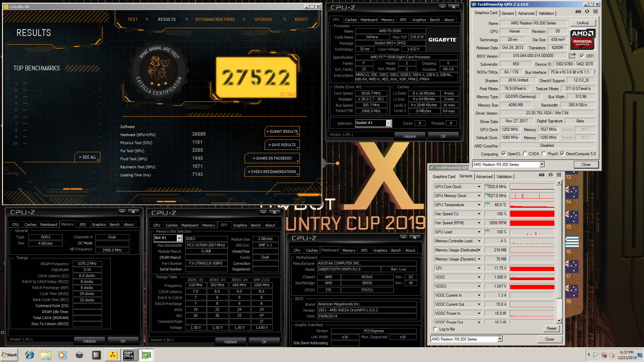Click the refresh icon in the GPU-Z Sensors window
Viewport: 644px width, 362px height.
[550, 175]
